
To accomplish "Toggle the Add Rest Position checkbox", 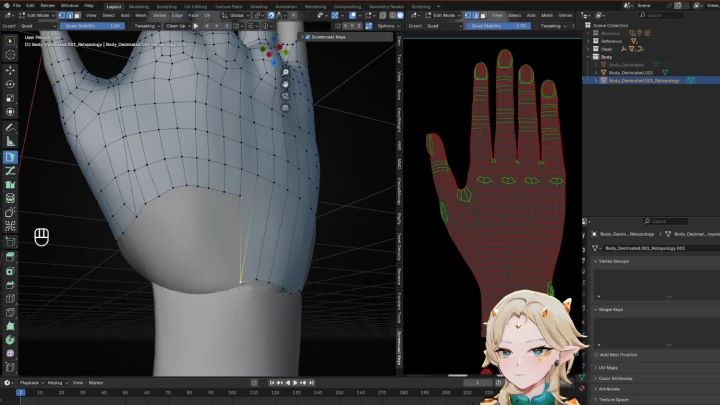I will pos(596,355).
